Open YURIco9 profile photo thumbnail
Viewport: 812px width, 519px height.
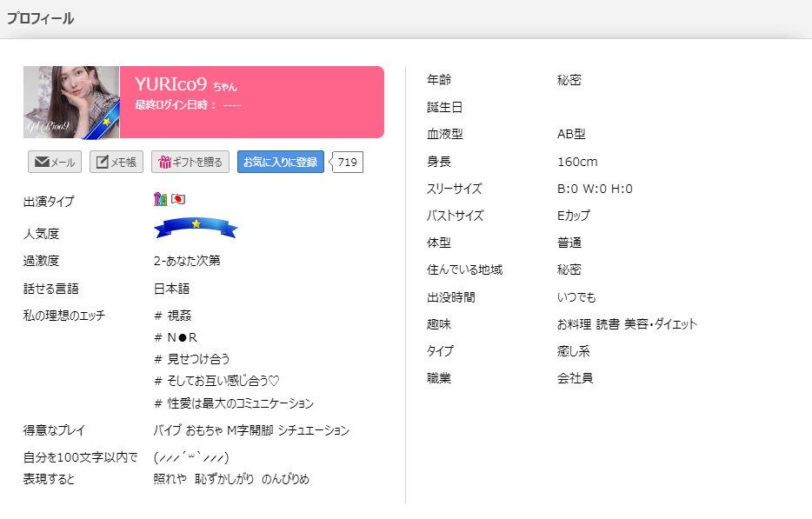tap(71, 102)
